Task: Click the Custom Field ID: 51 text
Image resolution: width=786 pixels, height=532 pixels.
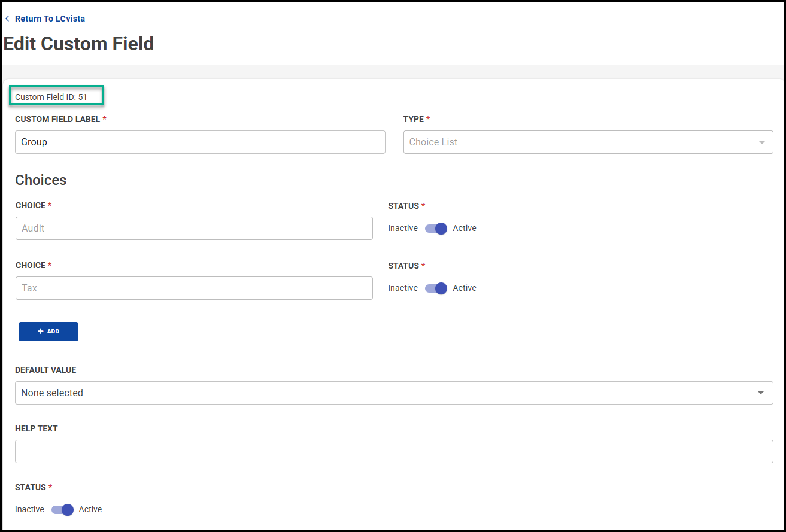Action: [51, 97]
